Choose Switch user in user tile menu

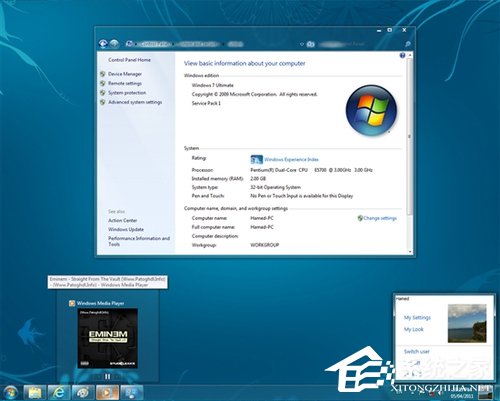(417, 352)
